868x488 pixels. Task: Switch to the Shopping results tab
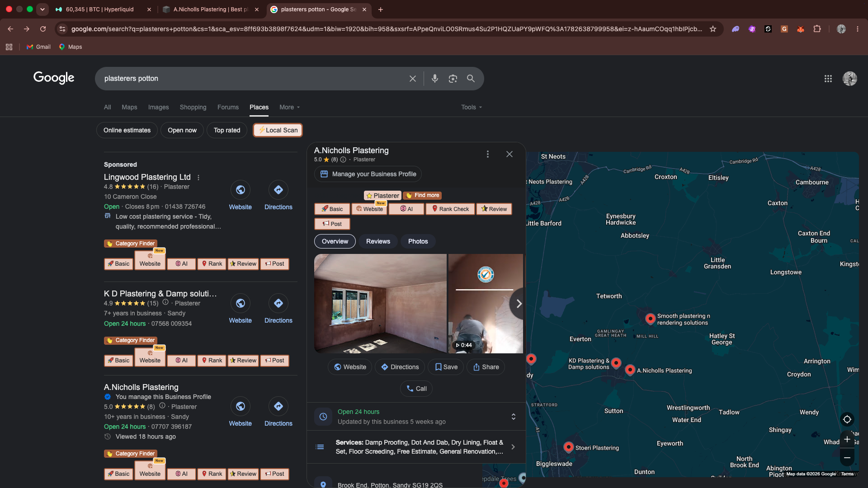click(x=193, y=107)
